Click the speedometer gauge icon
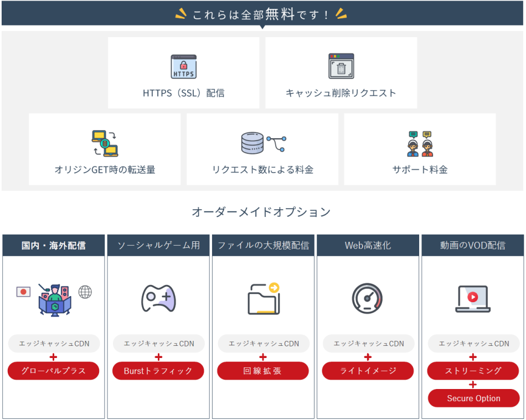 pyautogui.click(x=367, y=298)
